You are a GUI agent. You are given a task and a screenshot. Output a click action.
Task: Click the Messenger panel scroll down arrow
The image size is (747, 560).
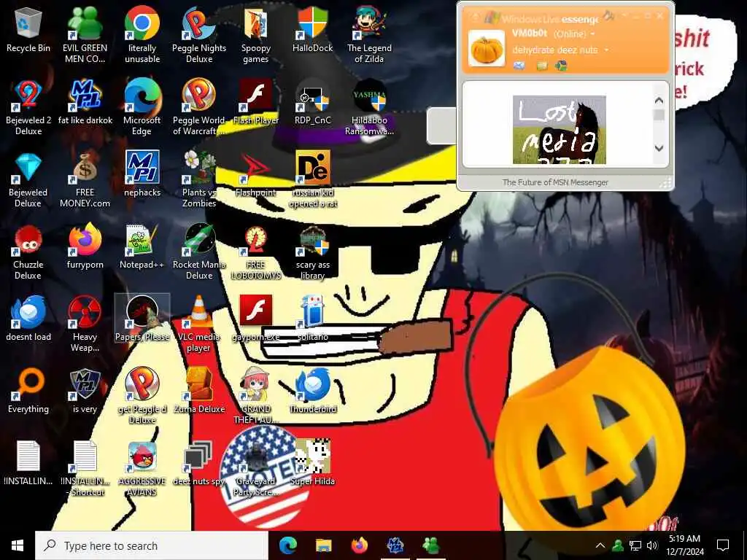(x=659, y=148)
